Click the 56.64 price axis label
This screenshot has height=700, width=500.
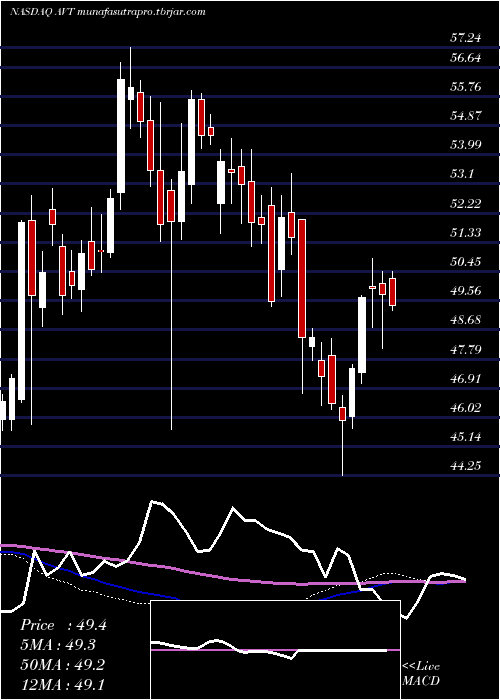(466, 58)
